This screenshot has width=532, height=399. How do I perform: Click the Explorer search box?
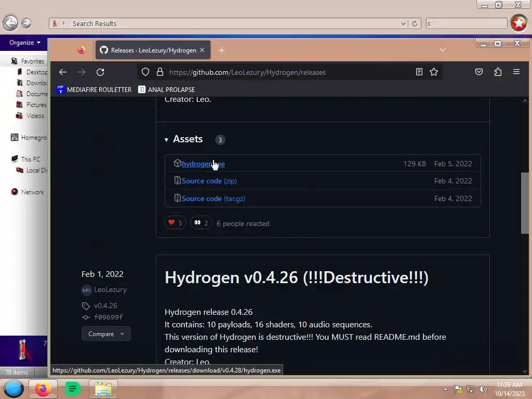(467, 23)
